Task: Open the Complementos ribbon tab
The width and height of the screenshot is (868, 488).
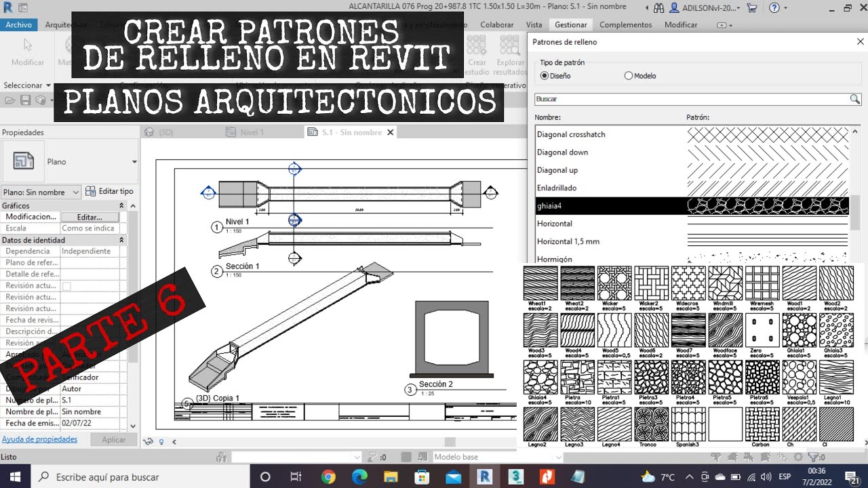Action: coord(626,24)
